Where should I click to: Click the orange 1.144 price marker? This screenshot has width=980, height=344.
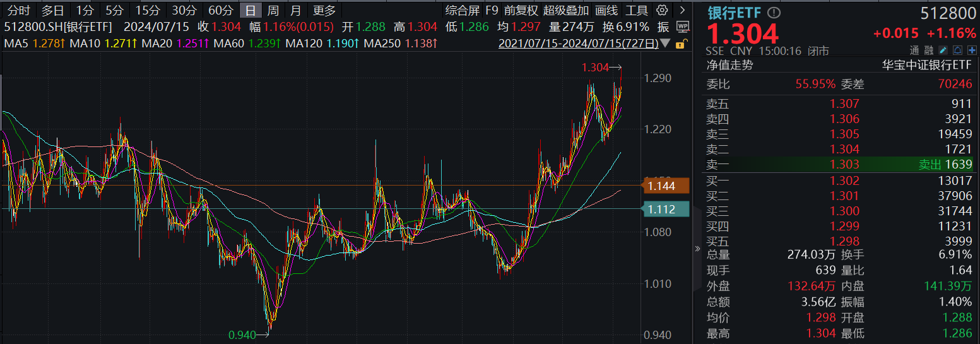point(661,186)
